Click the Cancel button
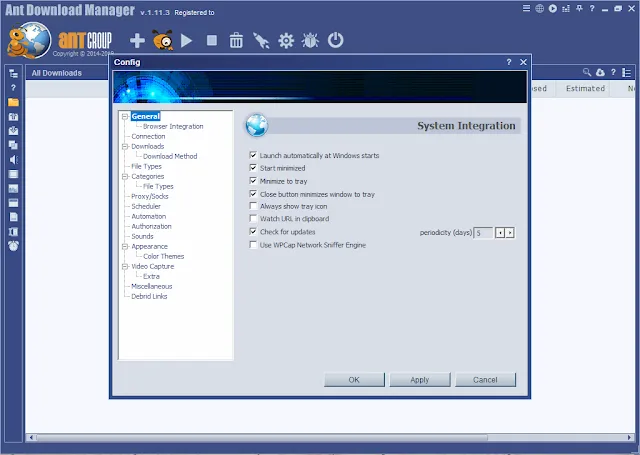This screenshot has height=455, width=640. coord(485,380)
